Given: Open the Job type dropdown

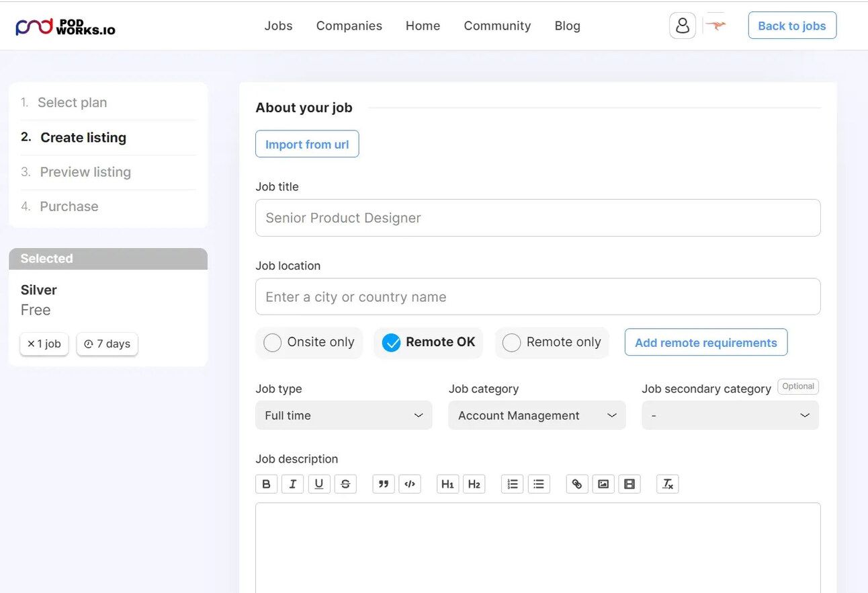Looking at the screenshot, I should pos(343,416).
